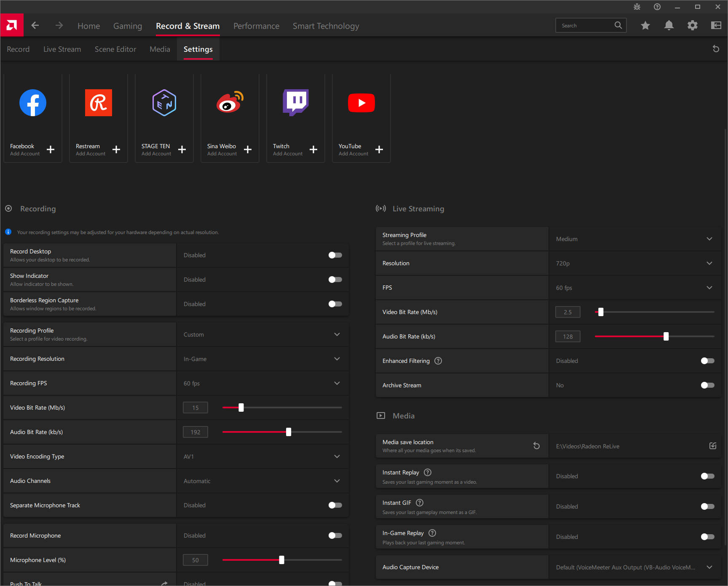Image resolution: width=728 pixels, height=586 pixels.
Task: Reset settings with the reset arrow icon
Action: click(716, 49)
